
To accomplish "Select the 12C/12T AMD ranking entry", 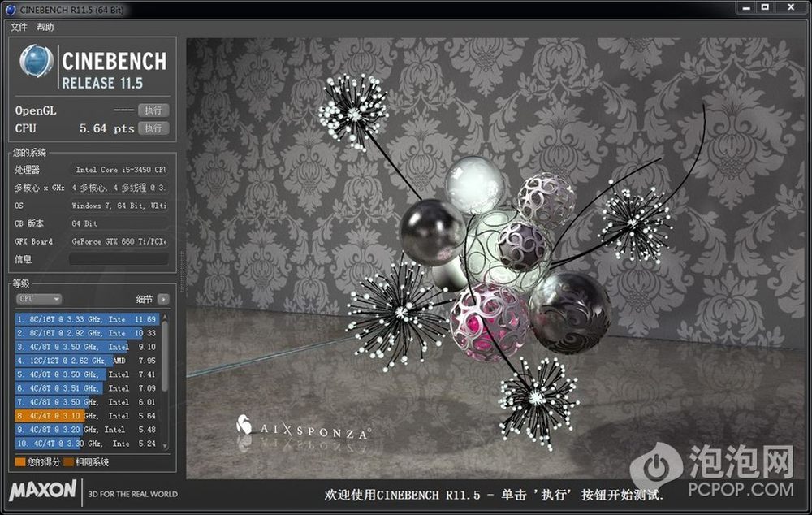I will pos(88,361).
